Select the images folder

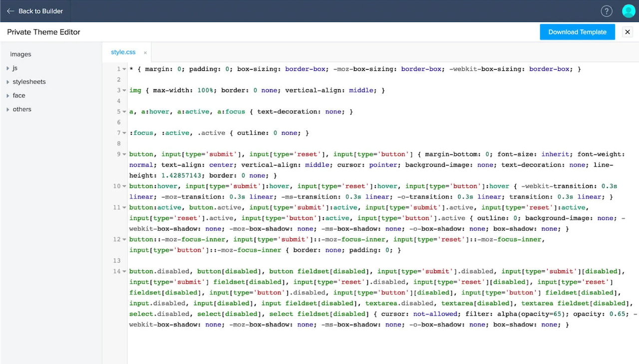tap(20, 54)
